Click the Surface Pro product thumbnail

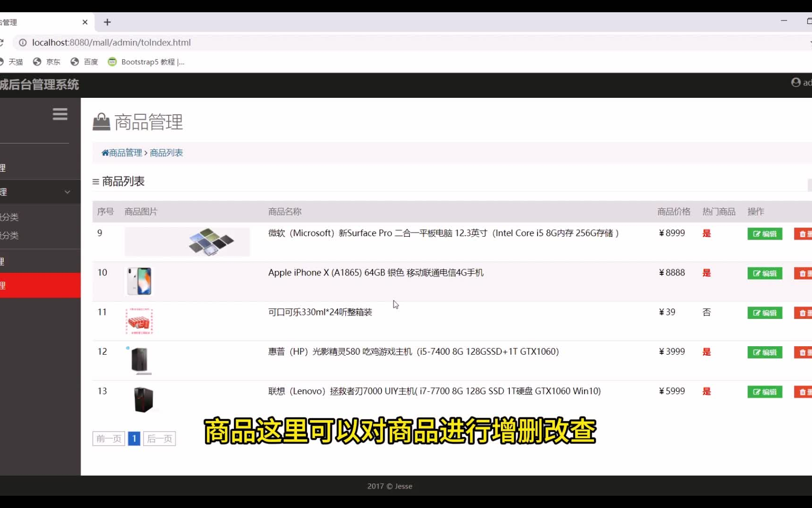187,241
